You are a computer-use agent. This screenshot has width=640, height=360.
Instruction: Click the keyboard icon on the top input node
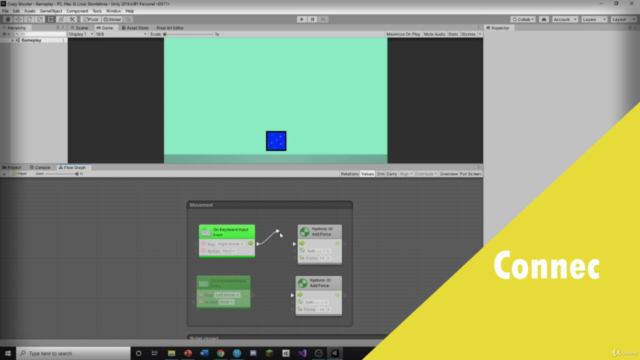206,232
